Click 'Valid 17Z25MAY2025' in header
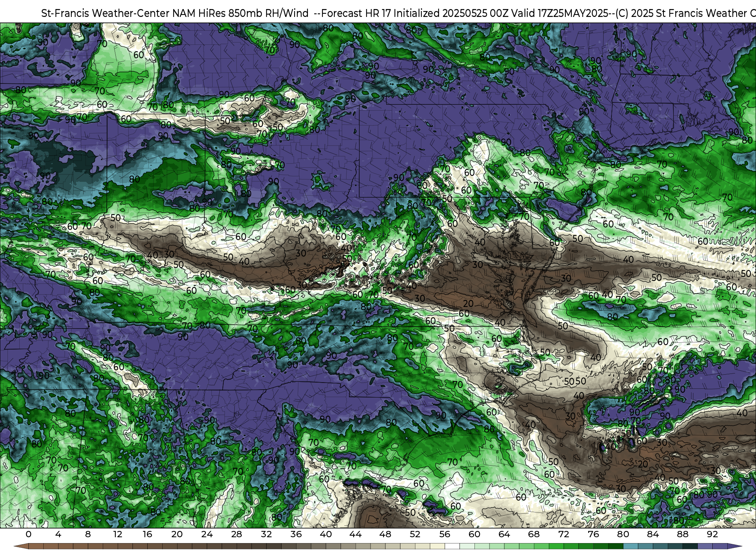 tap(559, 13)
